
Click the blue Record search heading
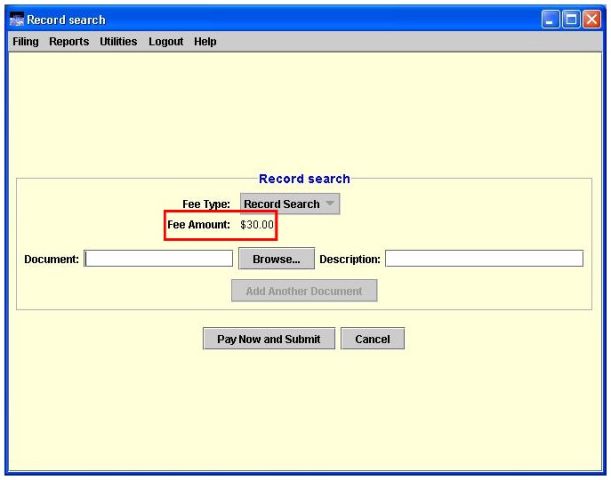pos(304,179)
